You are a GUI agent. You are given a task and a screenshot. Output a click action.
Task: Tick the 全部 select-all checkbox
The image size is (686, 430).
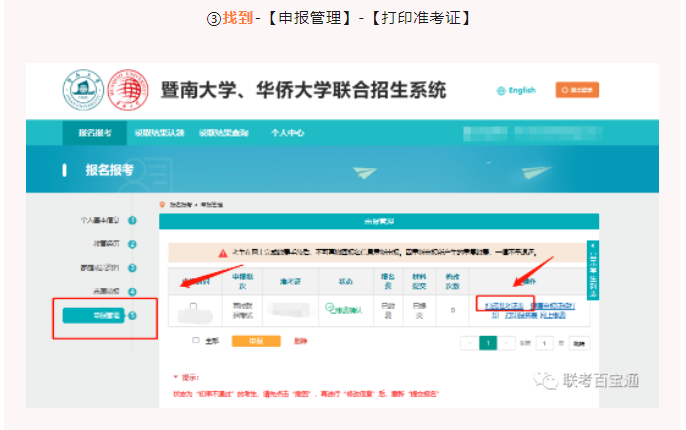(195, 341)
